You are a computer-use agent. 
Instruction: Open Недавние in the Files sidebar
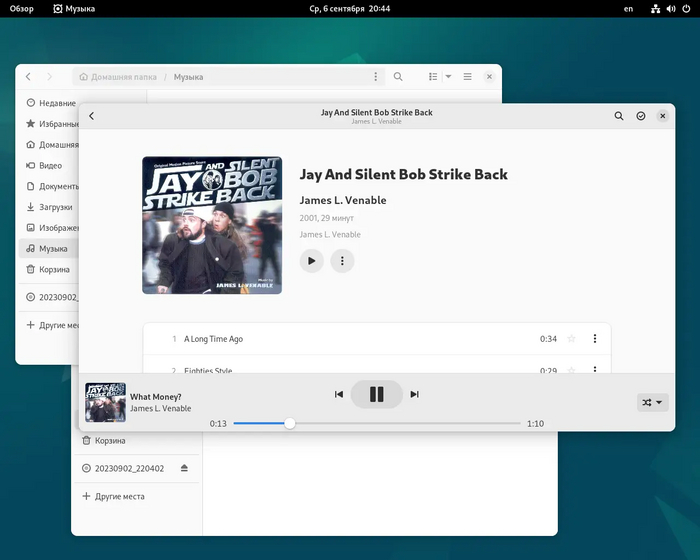pyautogui.click(x=51, y=103)
